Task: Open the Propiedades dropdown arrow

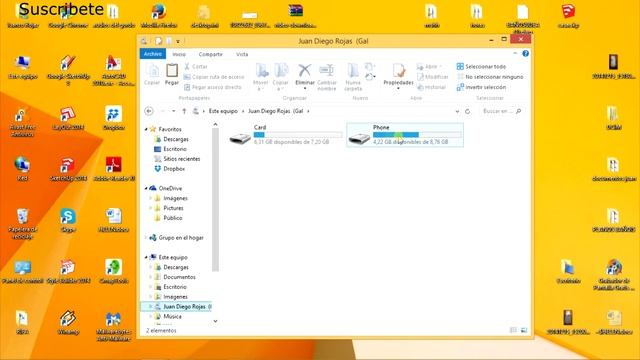Action: (x=398, y=88)
